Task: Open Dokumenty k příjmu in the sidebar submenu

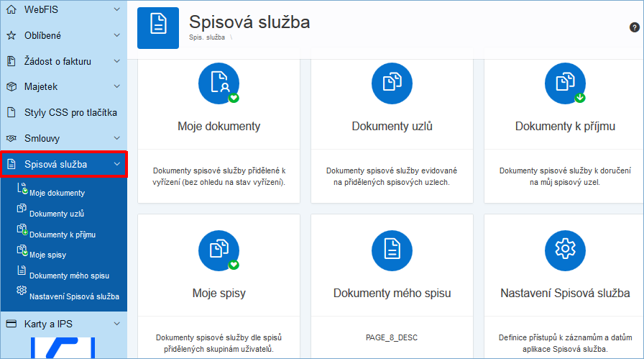Action: pos(63,235)
